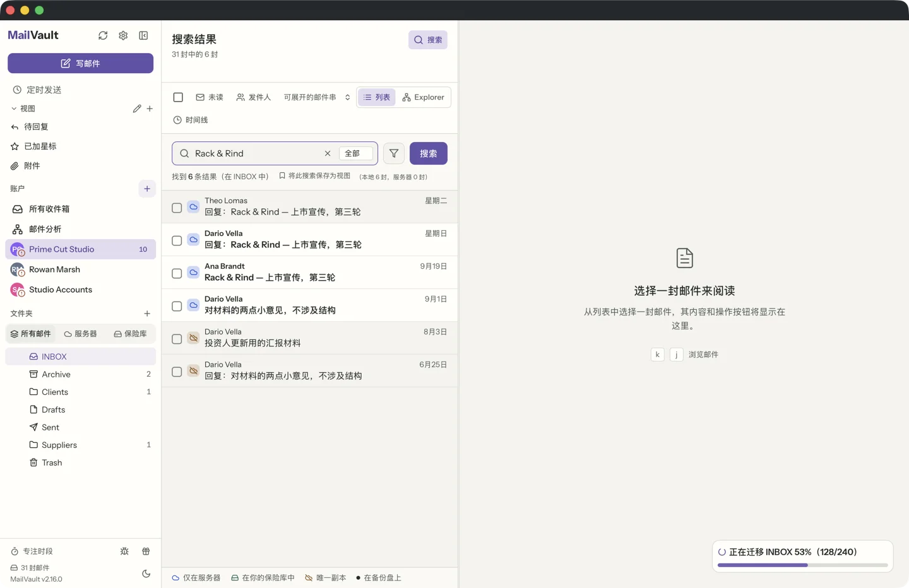Click the sync refresh icon beside MailVault
This screenshot has height=588, width=909.
[x=103, y=35]
